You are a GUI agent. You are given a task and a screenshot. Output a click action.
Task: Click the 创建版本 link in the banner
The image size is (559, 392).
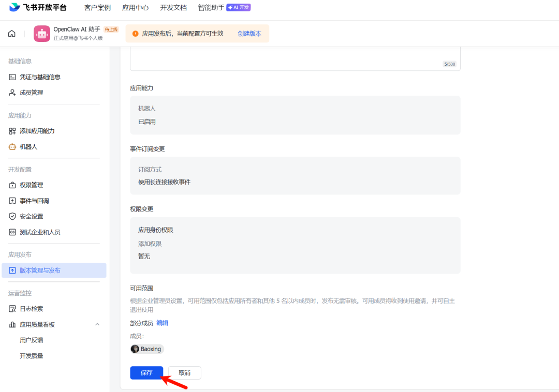tap(249, 33)
